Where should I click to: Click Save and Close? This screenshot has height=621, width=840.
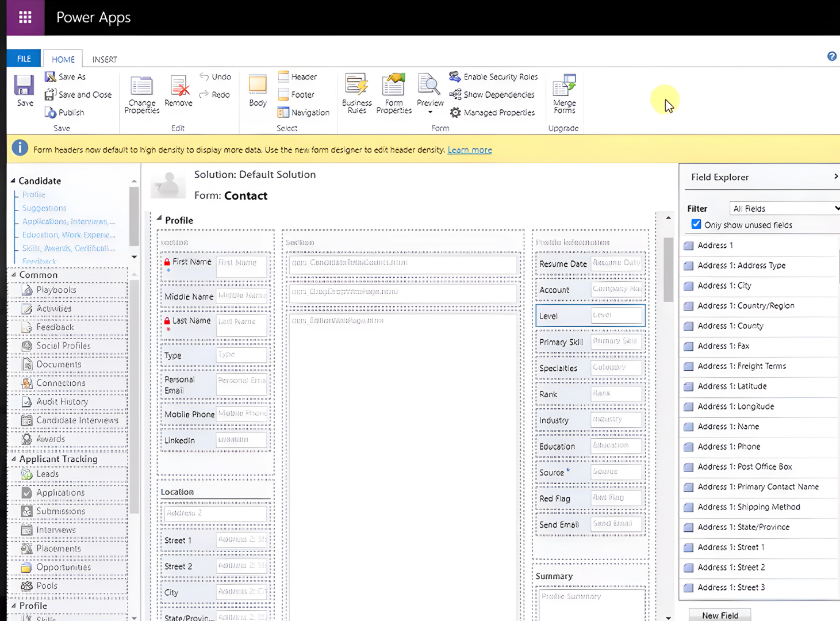(78, 94)
